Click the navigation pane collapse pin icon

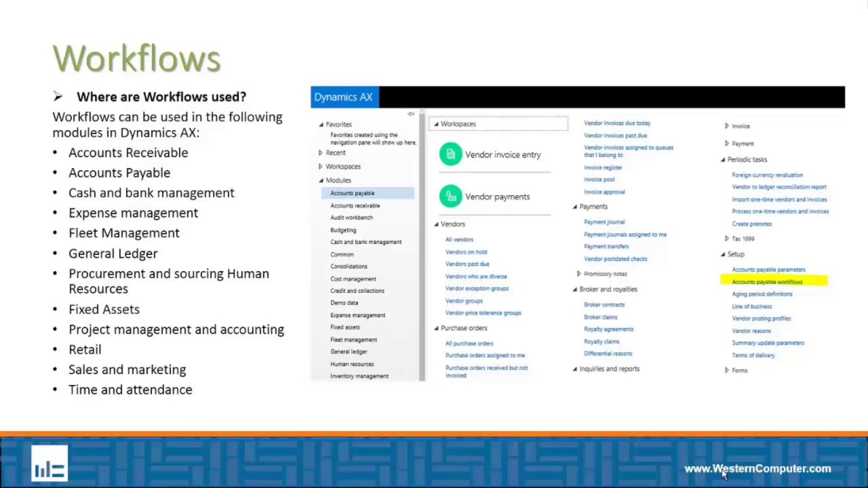point(411,114)
